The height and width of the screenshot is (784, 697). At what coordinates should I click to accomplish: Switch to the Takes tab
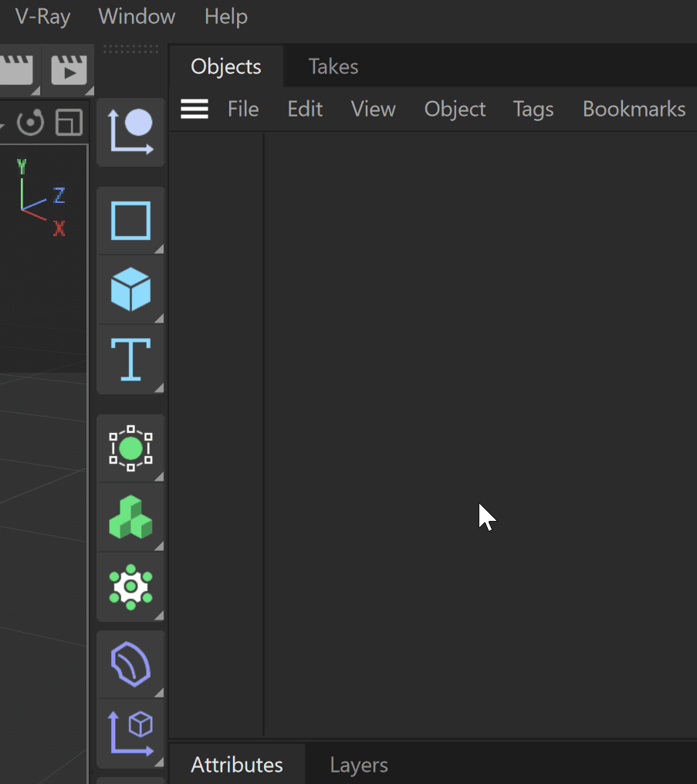(x=333, y=66)
